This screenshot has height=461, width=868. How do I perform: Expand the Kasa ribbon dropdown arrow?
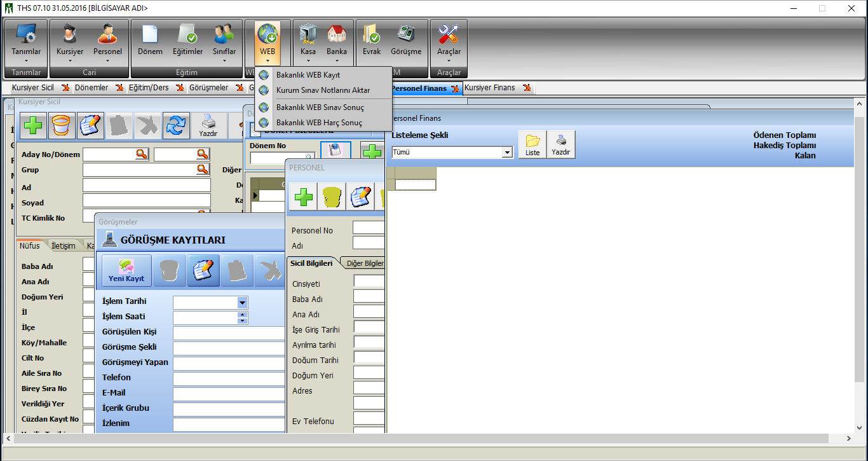[x=308, y=62]
